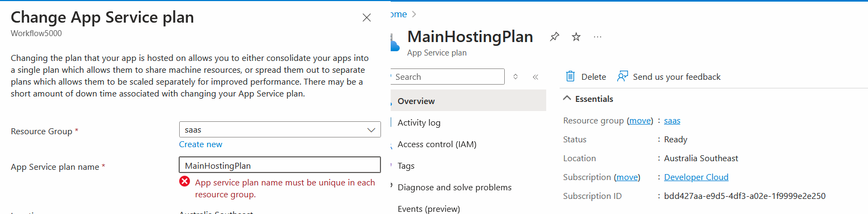Open the Overview menu item
The width and height of the screenshot is (868, 214).
point(468,101)
